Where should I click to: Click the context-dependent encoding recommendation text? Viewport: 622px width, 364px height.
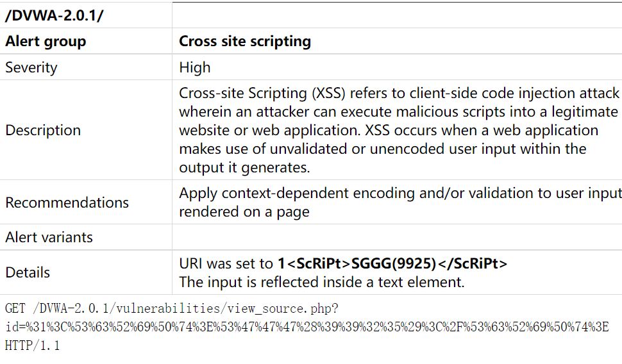[400, 203]
